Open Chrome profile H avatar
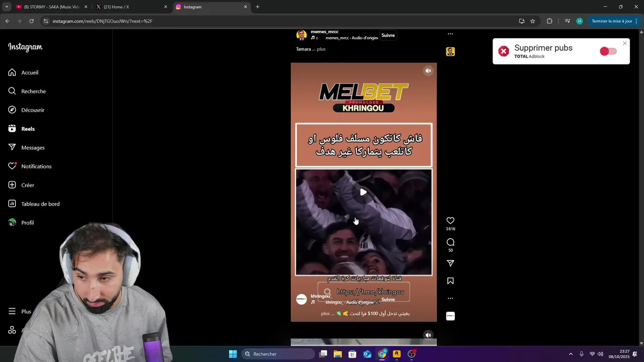This screenshot has width=644, height=362. click(x=580, y=21)
